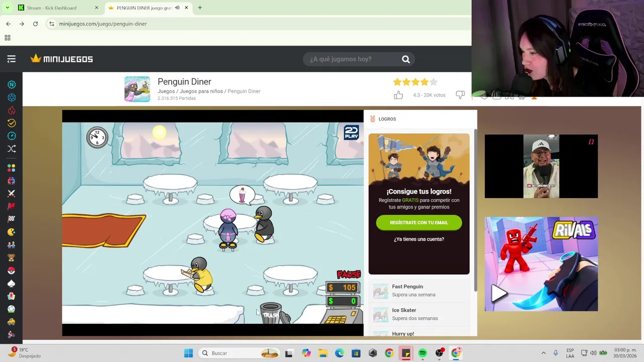Open a new browser tab
644x362 pixels.
200,8
